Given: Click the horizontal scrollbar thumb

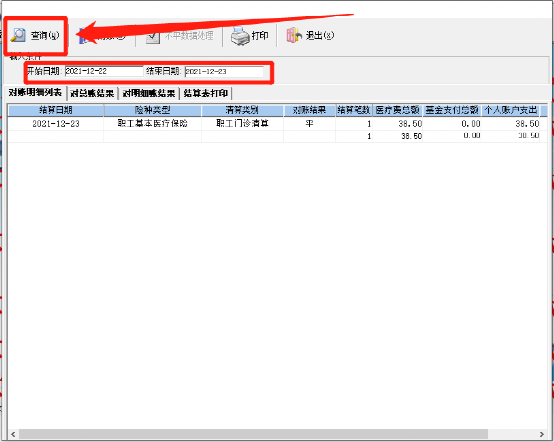Looking at the screenshot, I should click(253, 434).
